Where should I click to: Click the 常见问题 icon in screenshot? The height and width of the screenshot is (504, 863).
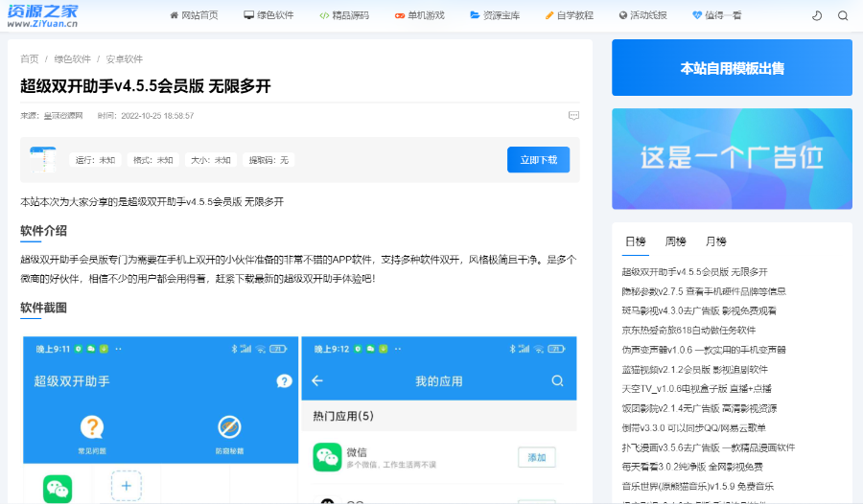tap(92, 427)
